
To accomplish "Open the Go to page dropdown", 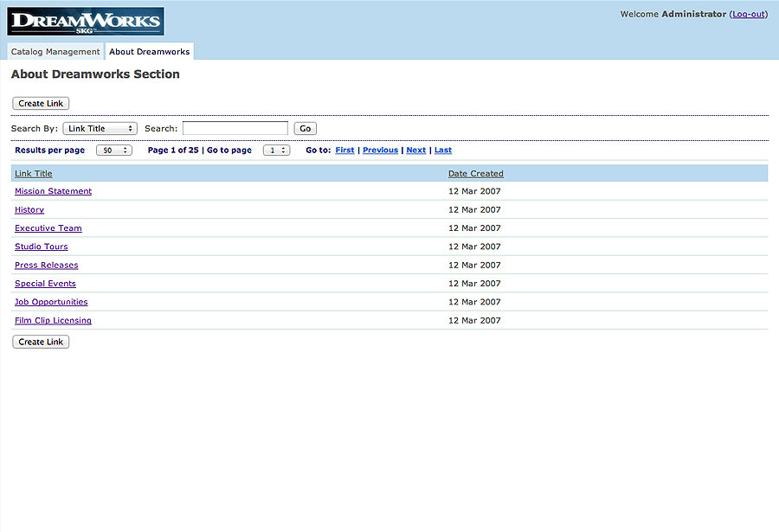I will coord(277,151).
